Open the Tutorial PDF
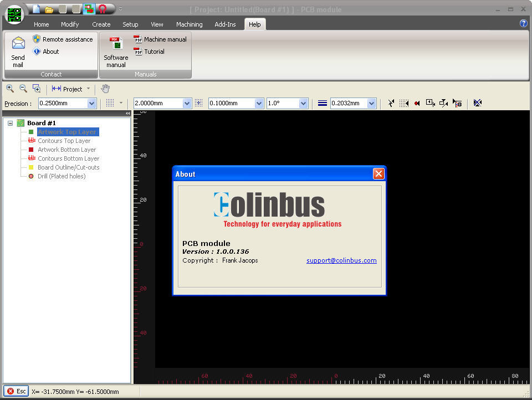 click(151, 52)
